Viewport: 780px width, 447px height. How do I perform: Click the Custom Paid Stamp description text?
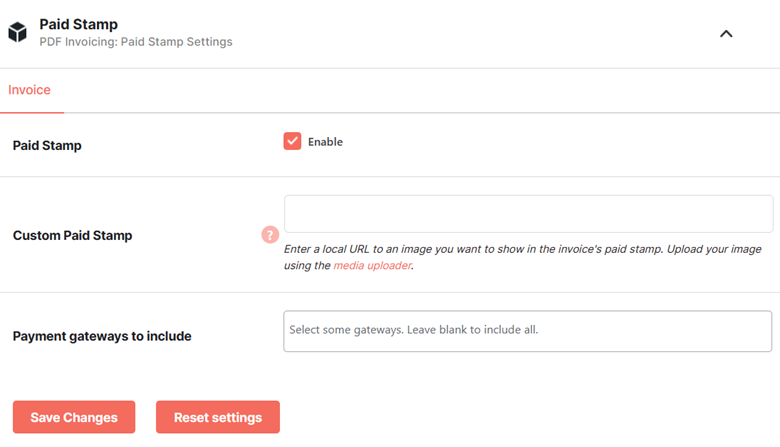pyautogui.click(x=522, y=257)
